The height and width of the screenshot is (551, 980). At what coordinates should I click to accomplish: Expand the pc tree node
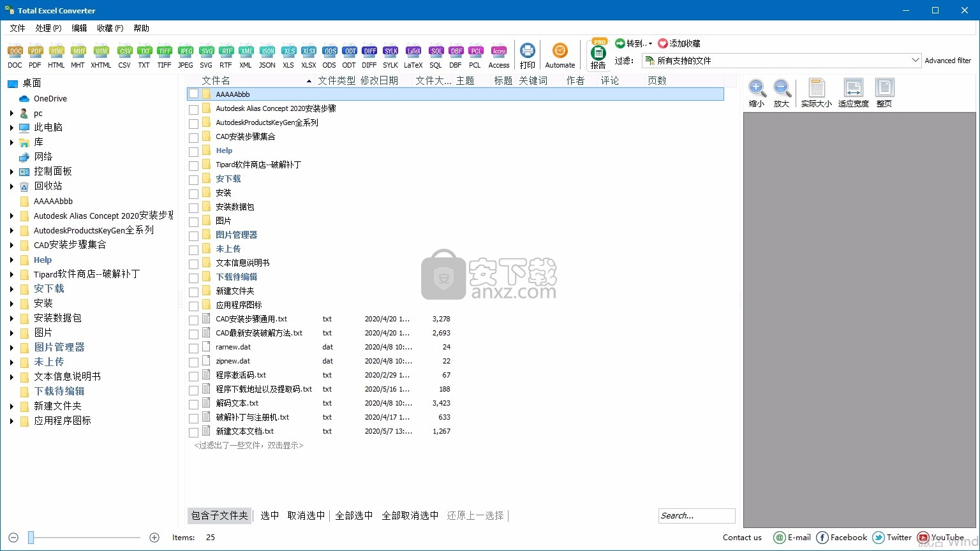11,113
